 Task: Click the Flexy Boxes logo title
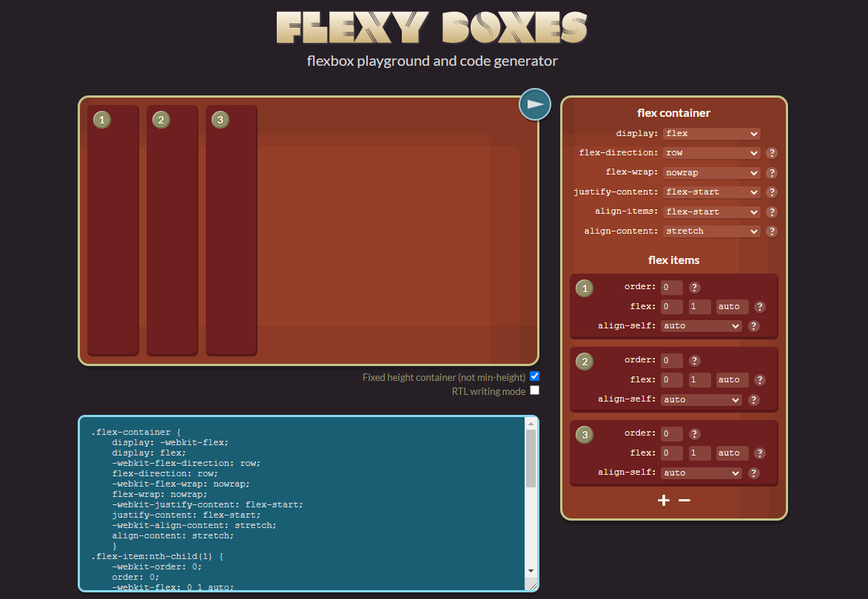[432, 27]
